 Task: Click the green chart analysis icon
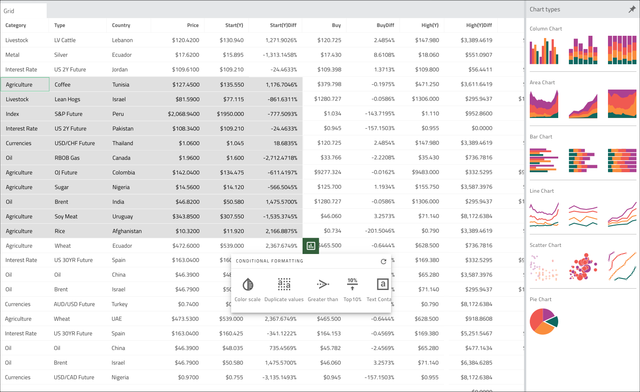(311, 246)
